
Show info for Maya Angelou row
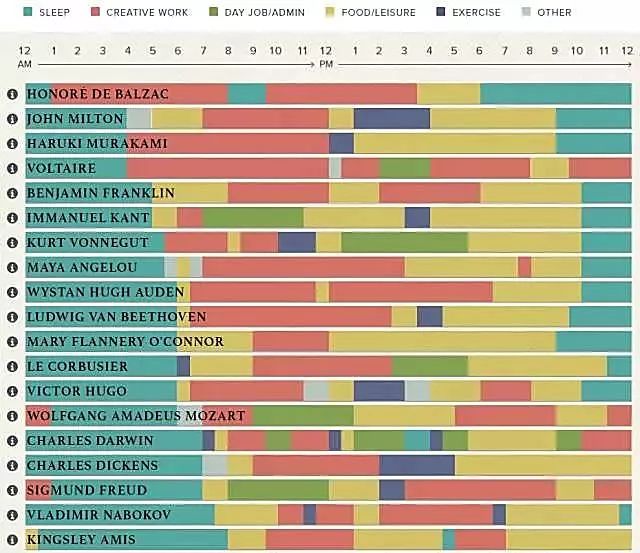[12, 267]
